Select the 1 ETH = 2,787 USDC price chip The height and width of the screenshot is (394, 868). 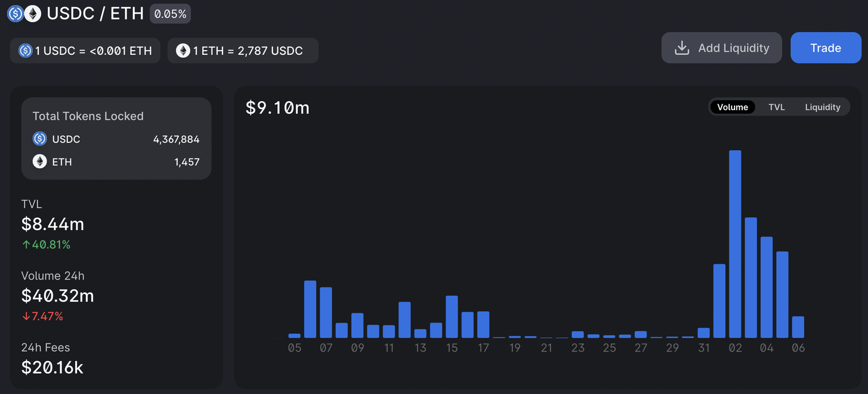pos(243,51)
